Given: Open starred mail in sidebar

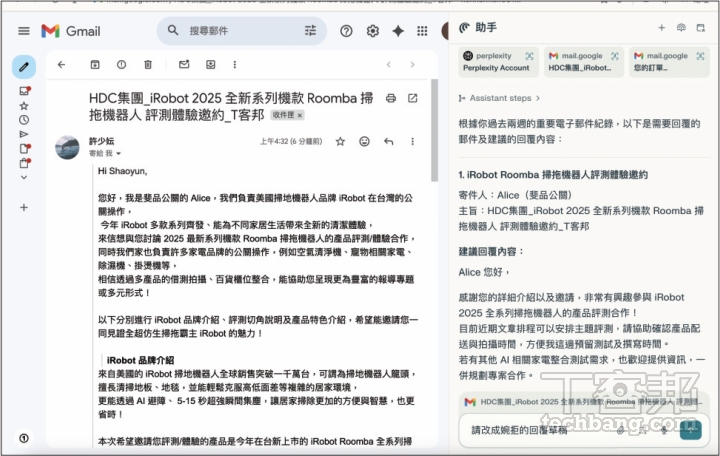Looking at the screenshot, I should 24,106.
